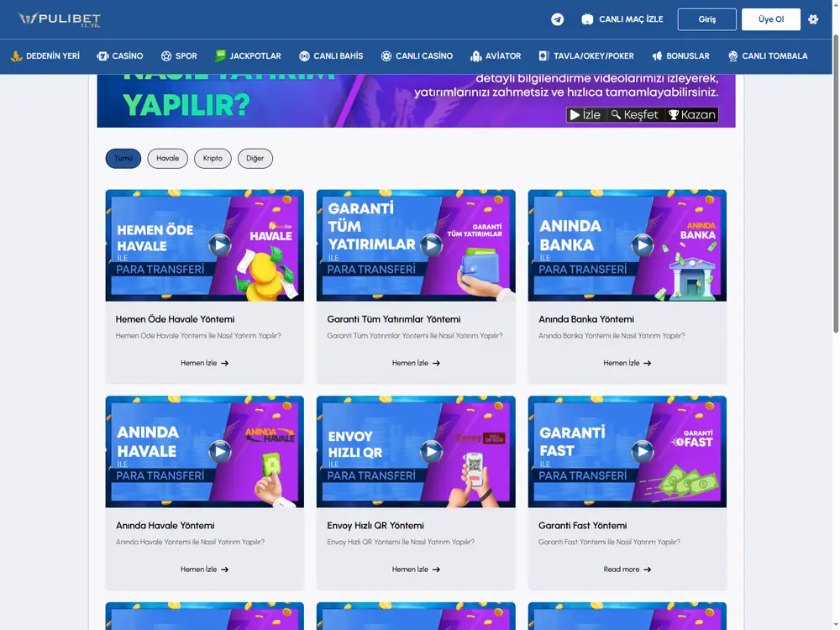Open Canlı Tombala section
The height and width of the screenshot is (630, 840).
[768, 55]
